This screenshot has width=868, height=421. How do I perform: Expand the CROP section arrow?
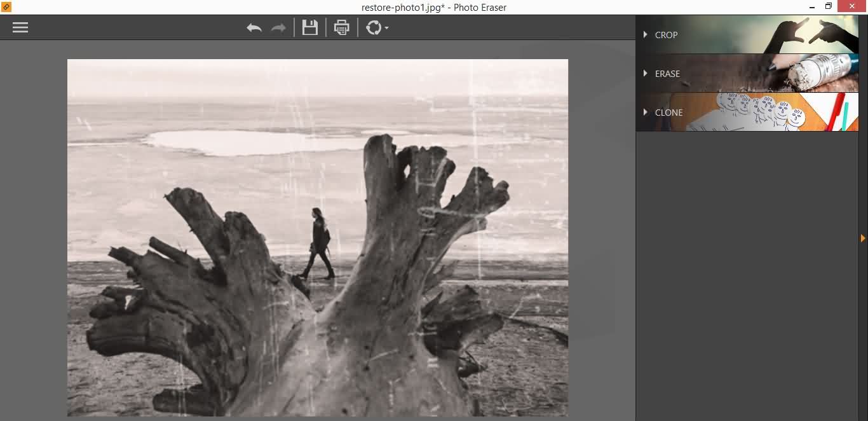coord(646,35)
